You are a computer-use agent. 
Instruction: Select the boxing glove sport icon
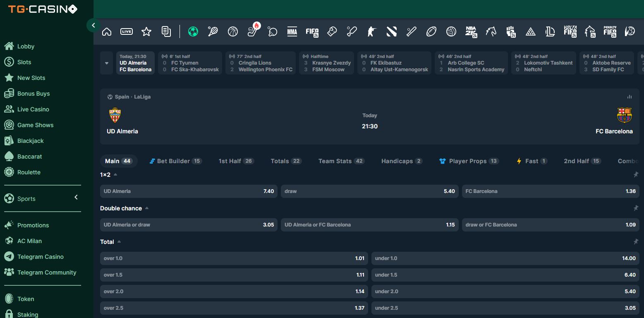pyautogui.click(x=332, y=31)
